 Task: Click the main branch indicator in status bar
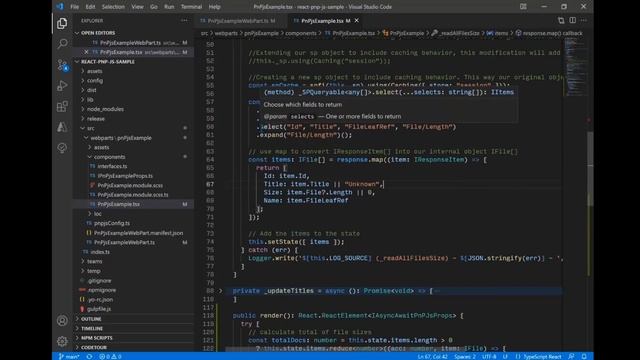pyautogui.click(x=69, y=356)
